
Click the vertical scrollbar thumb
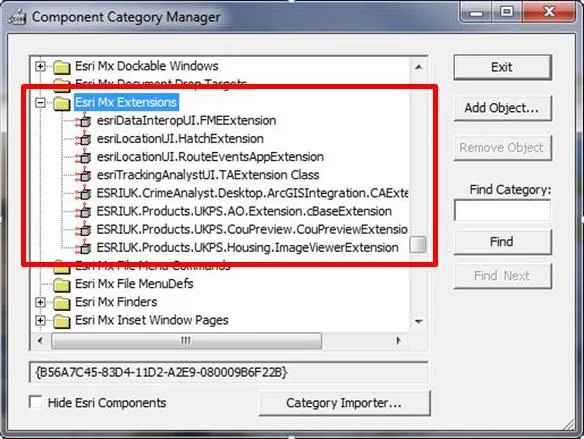[418, 245]
